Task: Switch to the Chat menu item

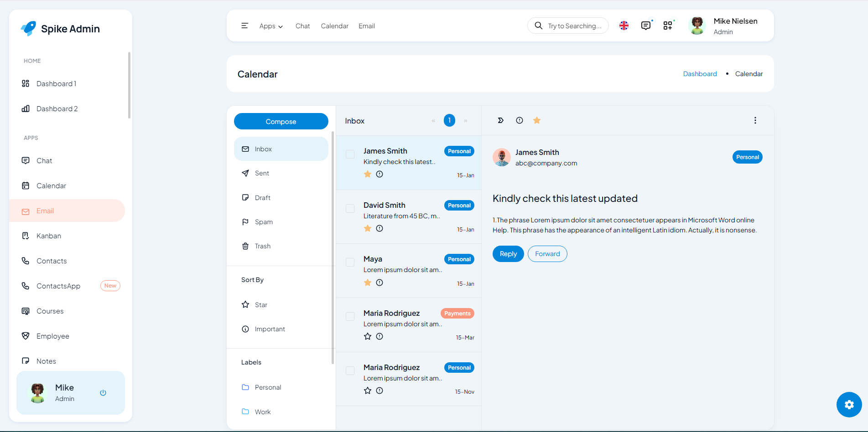Action: [302, 26]
